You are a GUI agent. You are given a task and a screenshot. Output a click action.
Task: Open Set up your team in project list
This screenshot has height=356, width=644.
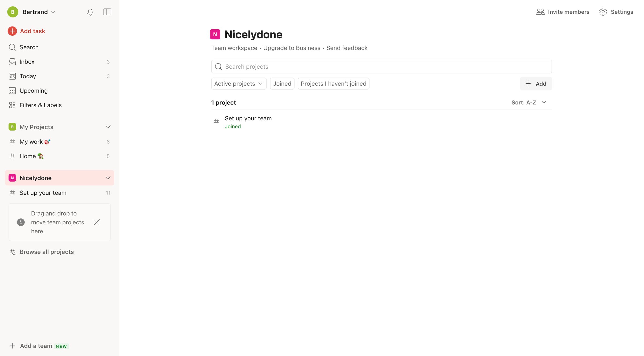tap(381, 122)
